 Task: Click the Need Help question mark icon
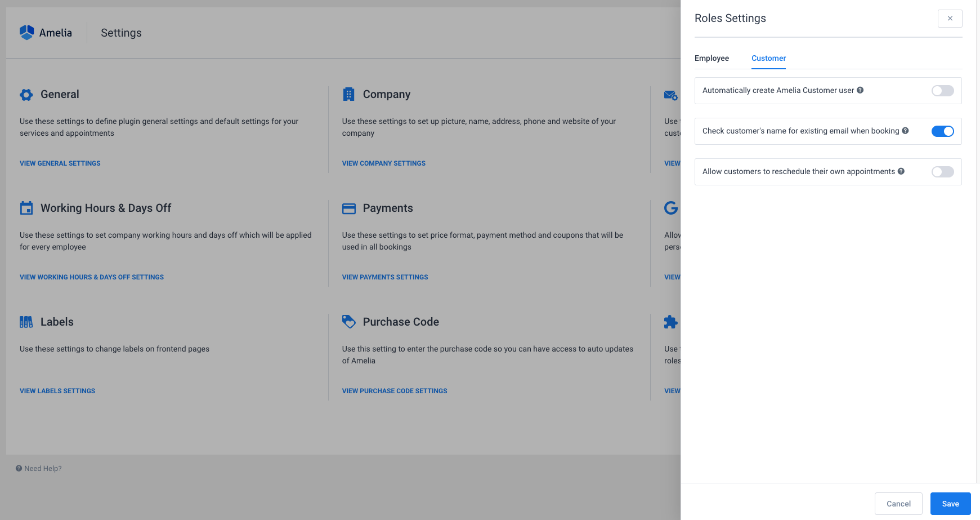click(19, 468)
